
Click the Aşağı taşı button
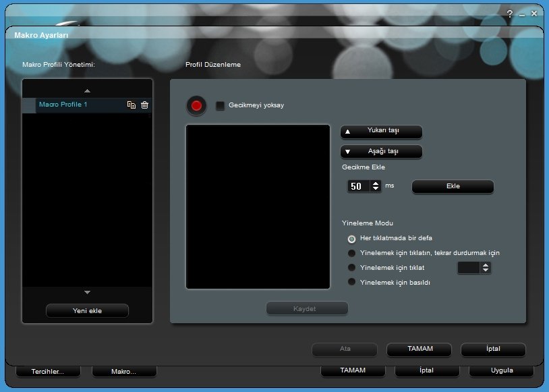(381, 152)
